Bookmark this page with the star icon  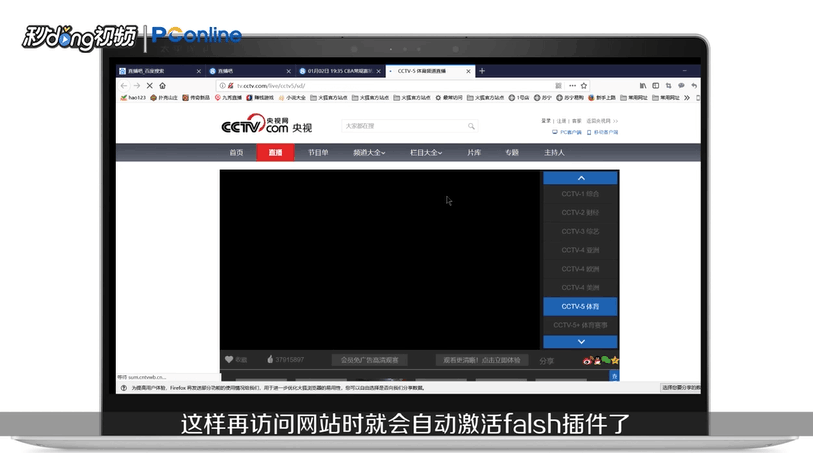coord(584,86)
